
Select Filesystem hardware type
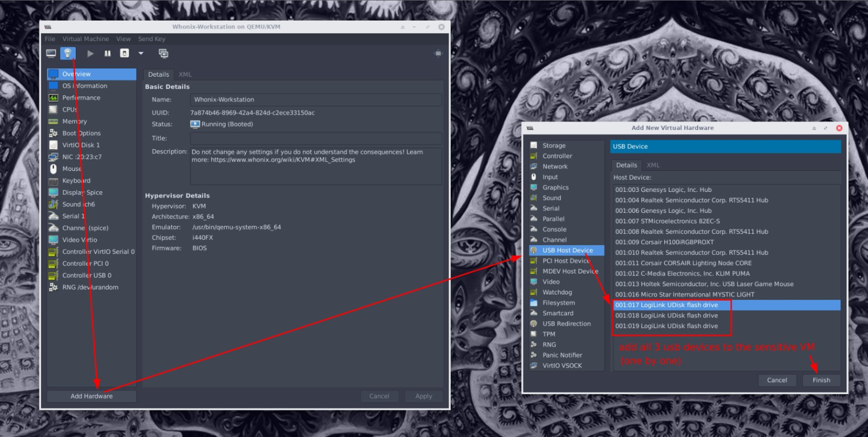pos(566,303)
